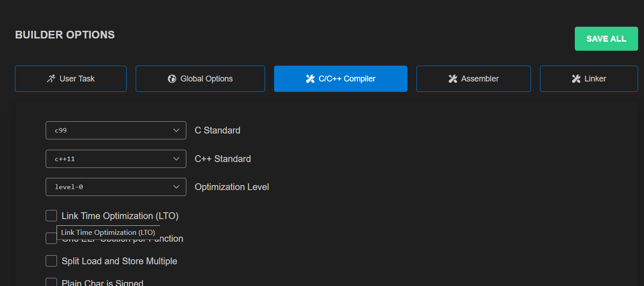Open the Assembler tab
Viewport: 644px width, 286px height.
click(474, 79)
